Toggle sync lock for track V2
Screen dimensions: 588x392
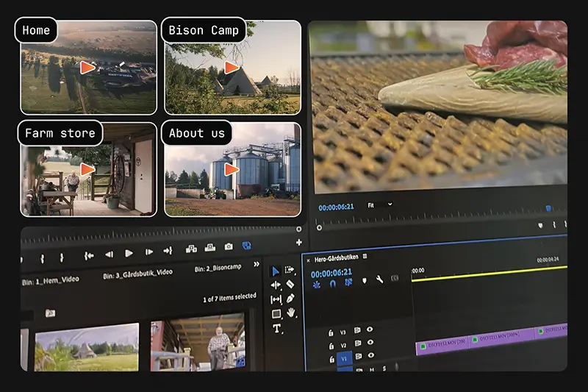358,343
